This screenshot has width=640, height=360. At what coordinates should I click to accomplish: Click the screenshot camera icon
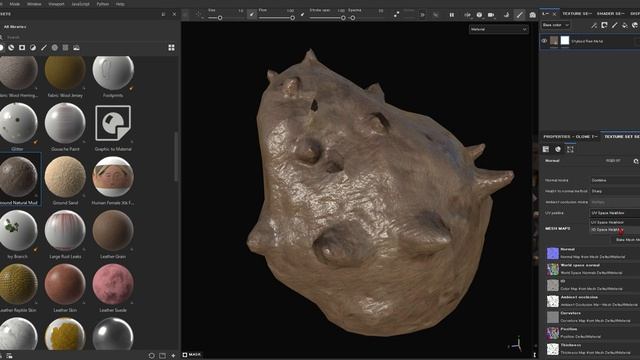pyautogui.click(x=533, y=15)
